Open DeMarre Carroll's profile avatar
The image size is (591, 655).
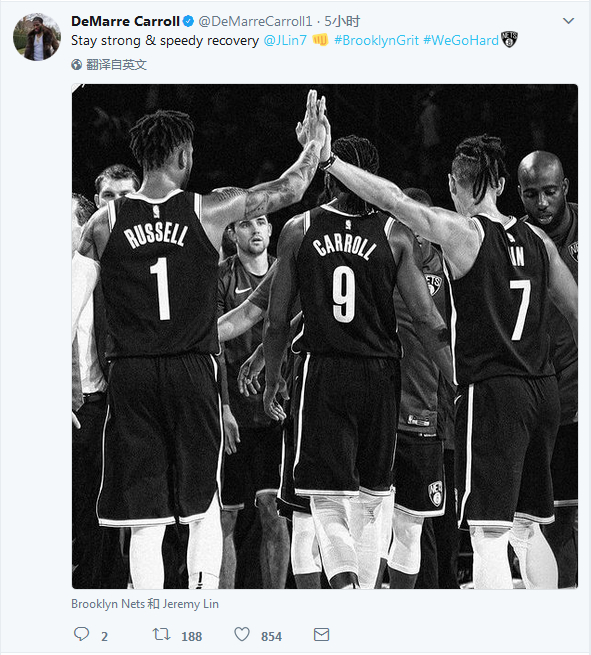(37, 37)
